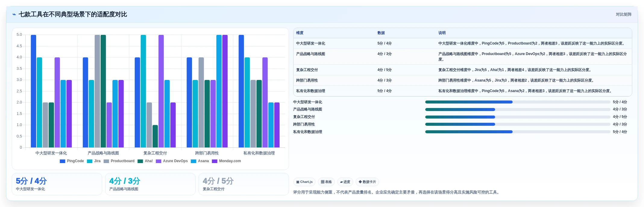Click progress bar for 复杂工程交付
Image resolution: width=644 pixels, height=207 pixels.
pyautogui.click(x=518, y=117)
